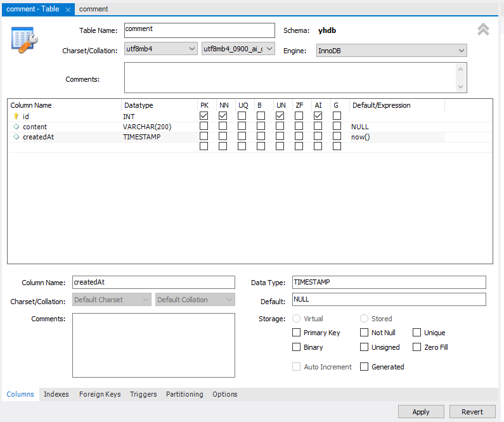Click the table comments scroll-down arrow
Image resolution: width=504 pixels, height=422 pixels.
click(x=461, y=86)
